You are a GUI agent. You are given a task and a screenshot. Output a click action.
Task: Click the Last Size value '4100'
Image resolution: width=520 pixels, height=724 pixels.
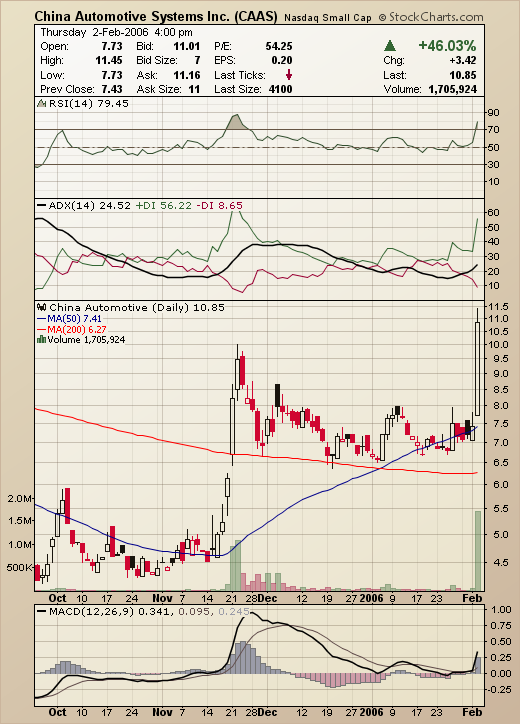[x=280, y=89]
